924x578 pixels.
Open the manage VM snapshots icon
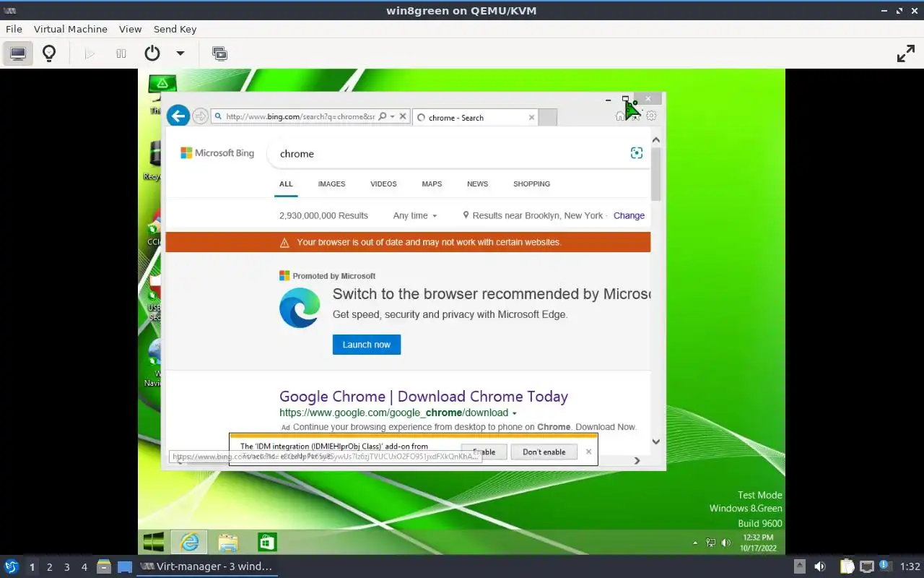[x=219, y=53]
